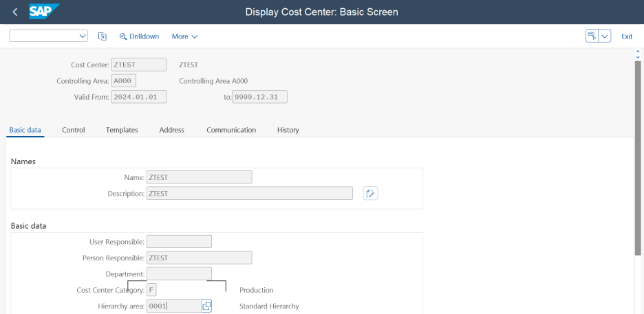Click the Hierarchy area field 0001
The image size is (644, 314).
(174, 306)
